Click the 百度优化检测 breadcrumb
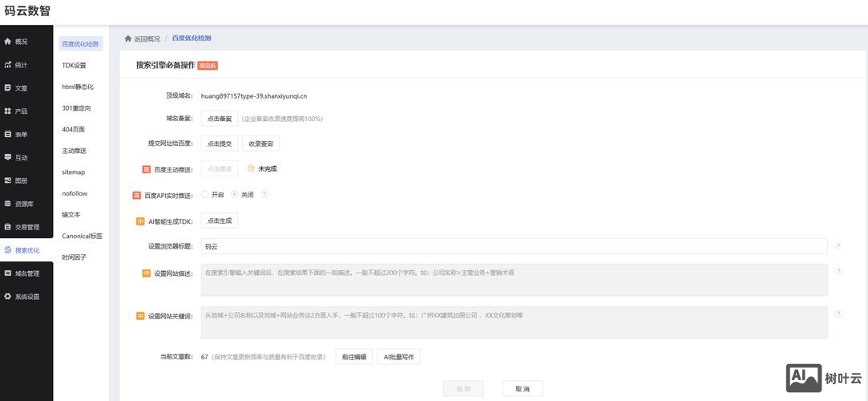868x401 pixels. click(191, 38)
